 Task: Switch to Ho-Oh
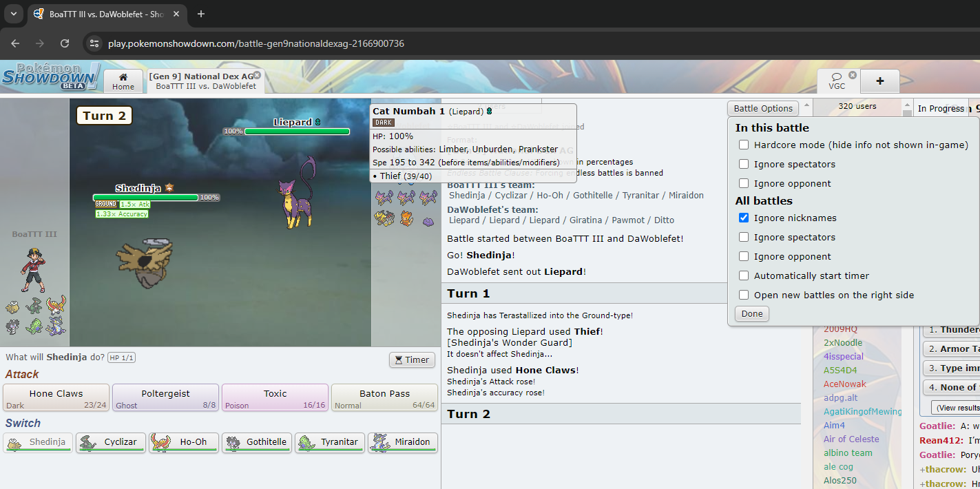(183, 442)
